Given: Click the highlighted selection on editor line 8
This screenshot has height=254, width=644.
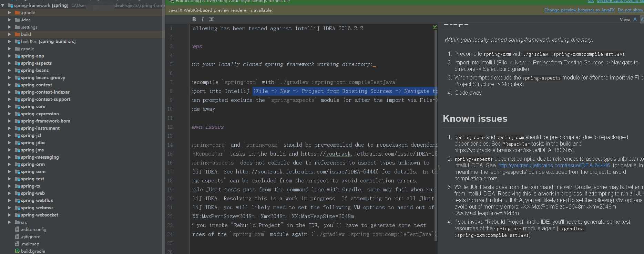Looking at the screenshot, I should point(345,91).
